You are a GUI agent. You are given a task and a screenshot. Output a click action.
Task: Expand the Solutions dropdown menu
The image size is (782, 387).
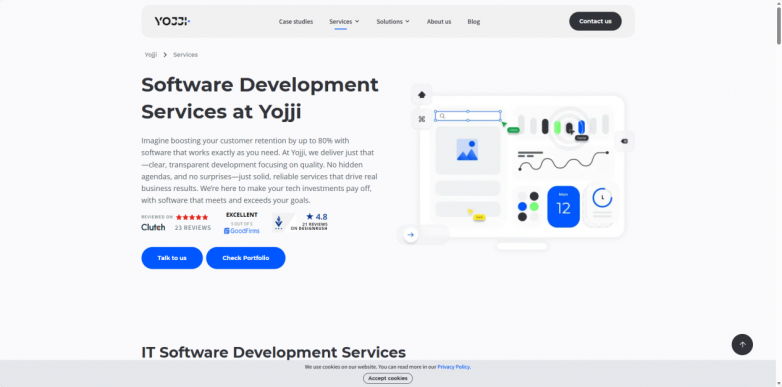coord(393,21)
